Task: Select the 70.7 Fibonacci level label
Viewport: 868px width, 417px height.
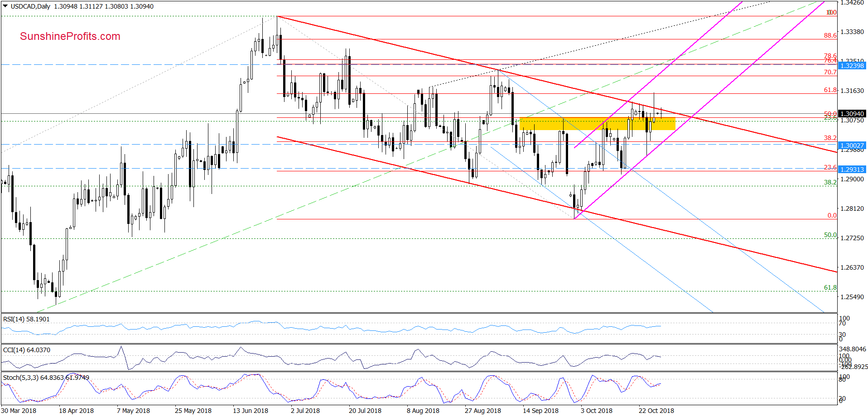Action: [x=830, y=72]
